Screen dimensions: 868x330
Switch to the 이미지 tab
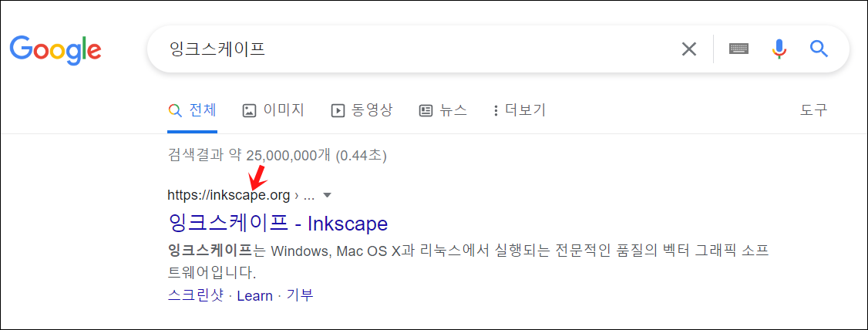coord(274,110)
